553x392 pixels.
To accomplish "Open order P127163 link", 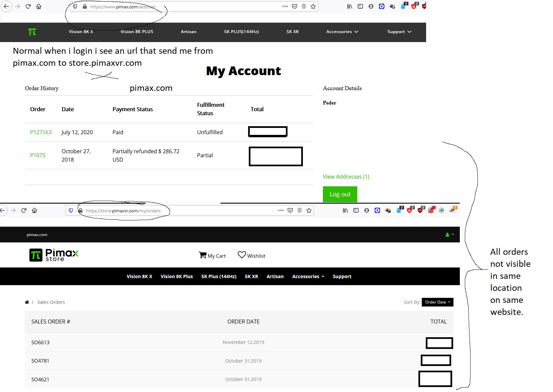I will click(x=41, y=132).
